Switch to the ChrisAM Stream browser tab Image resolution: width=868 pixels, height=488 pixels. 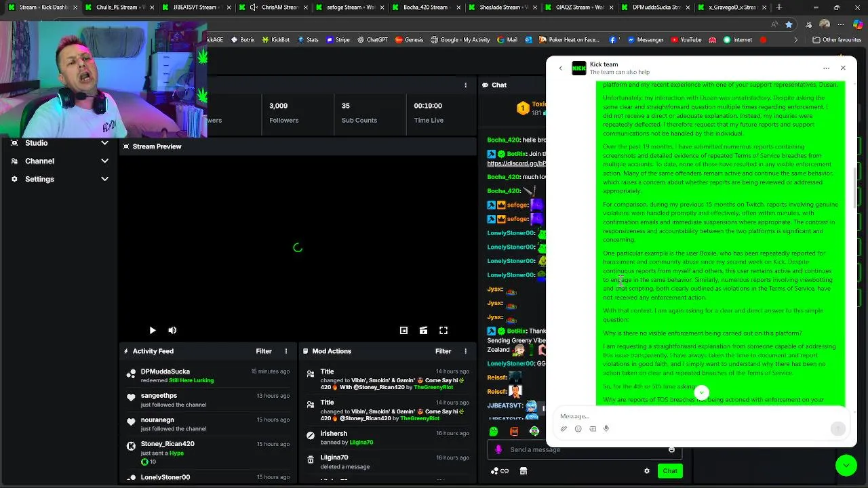[x=275, y=7]
